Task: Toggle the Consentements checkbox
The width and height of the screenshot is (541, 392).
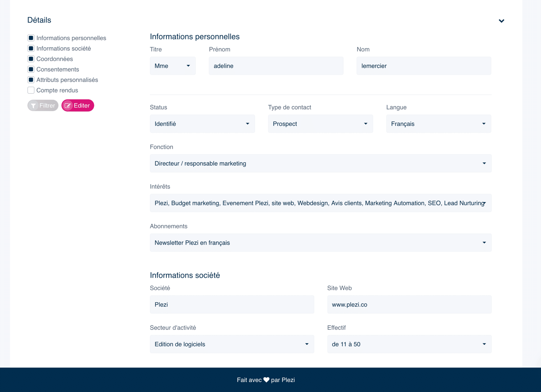Action: pos(31,69)
